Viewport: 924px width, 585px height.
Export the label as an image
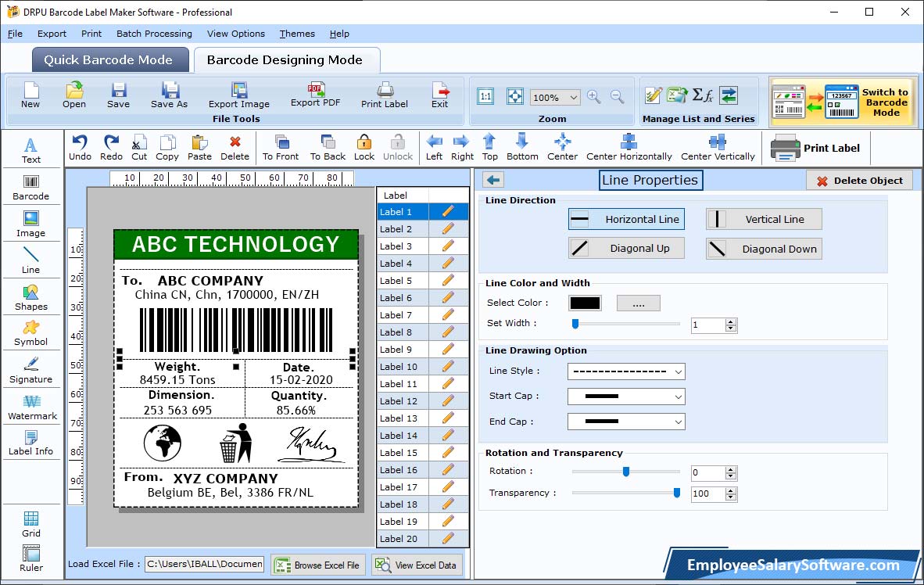tap(238, 95)
